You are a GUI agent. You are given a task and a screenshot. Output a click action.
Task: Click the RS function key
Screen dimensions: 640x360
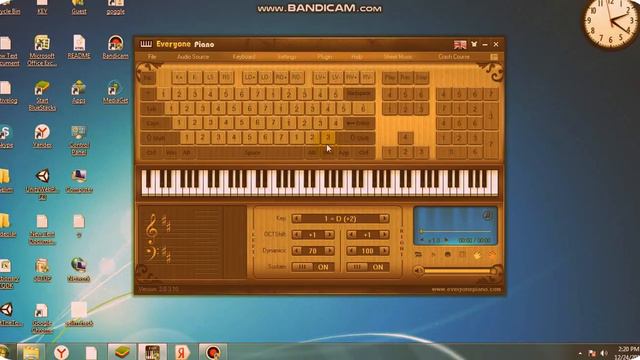pyautogui.click(x=226, y=77)
